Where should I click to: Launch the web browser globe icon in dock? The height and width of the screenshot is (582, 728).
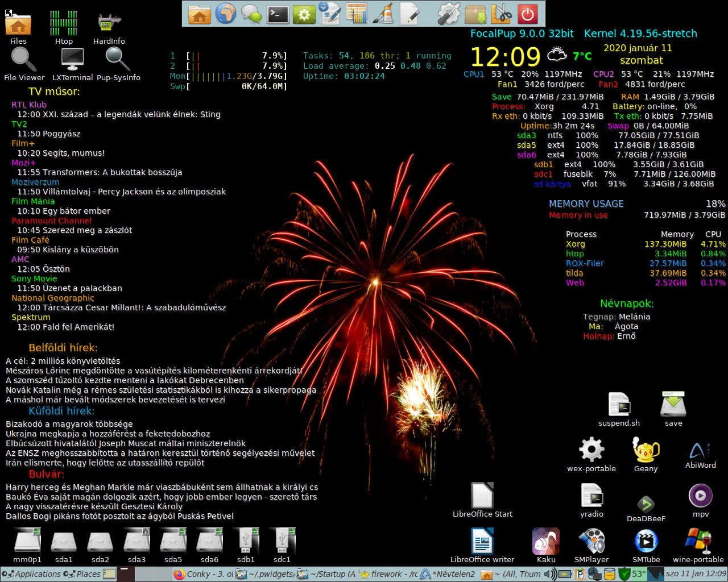tap(225, 14)
